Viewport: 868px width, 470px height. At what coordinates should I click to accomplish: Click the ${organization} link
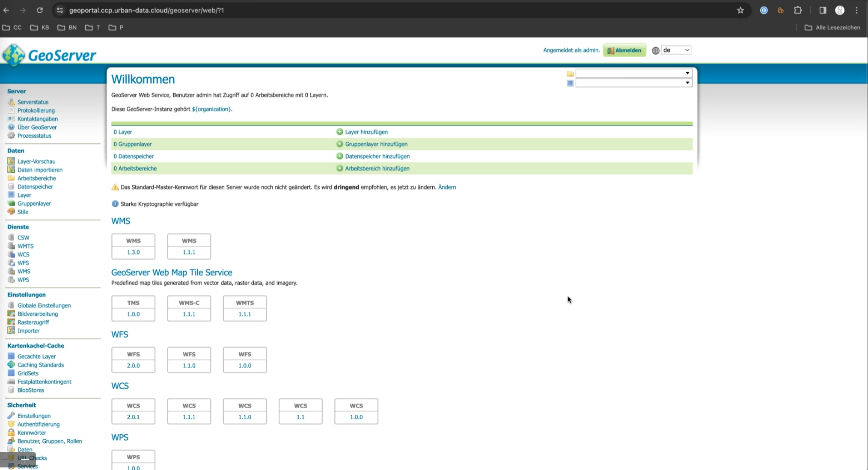pyautogui.click(x=212, y=109)
